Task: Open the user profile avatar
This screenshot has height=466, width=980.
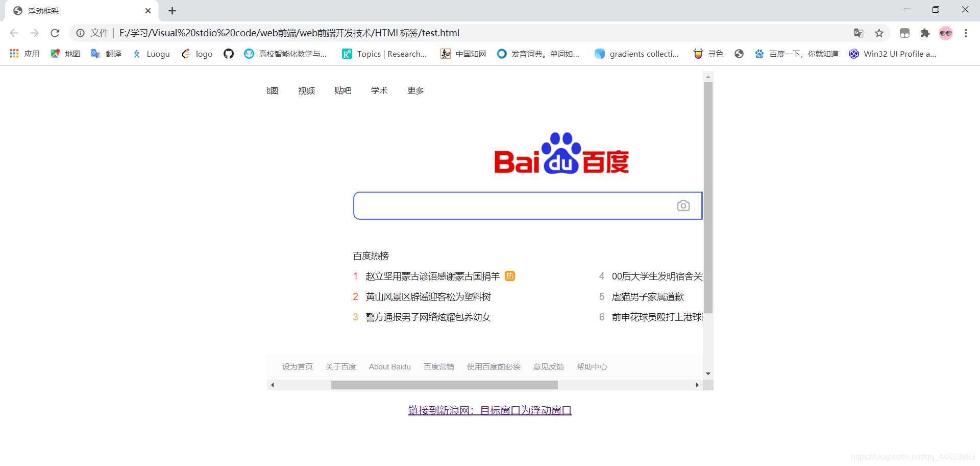Action: [x=946, y=33]
